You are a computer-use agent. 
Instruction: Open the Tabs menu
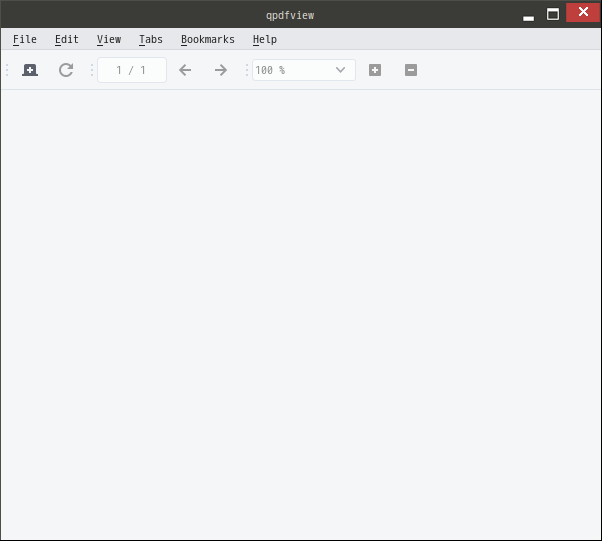click(151, 39)
